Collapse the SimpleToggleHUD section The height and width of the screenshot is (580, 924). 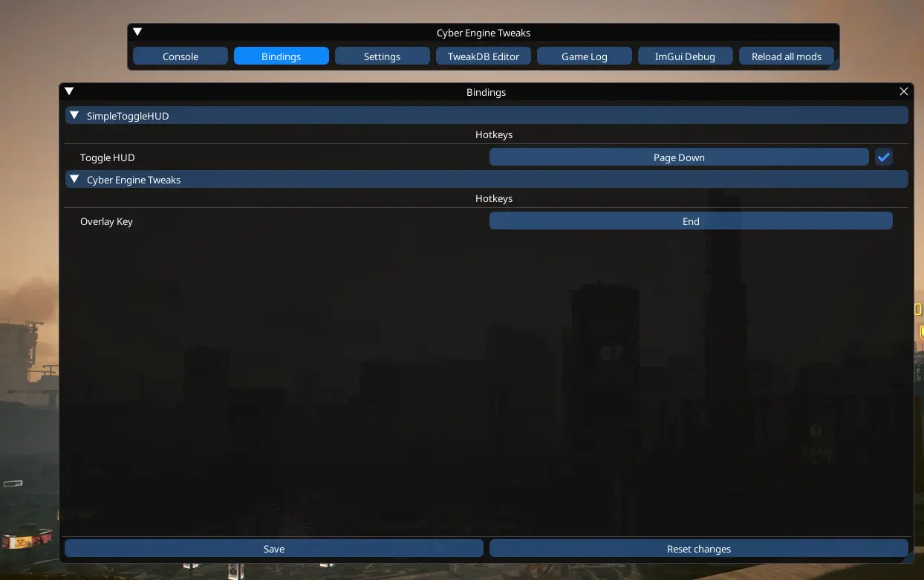74,115
